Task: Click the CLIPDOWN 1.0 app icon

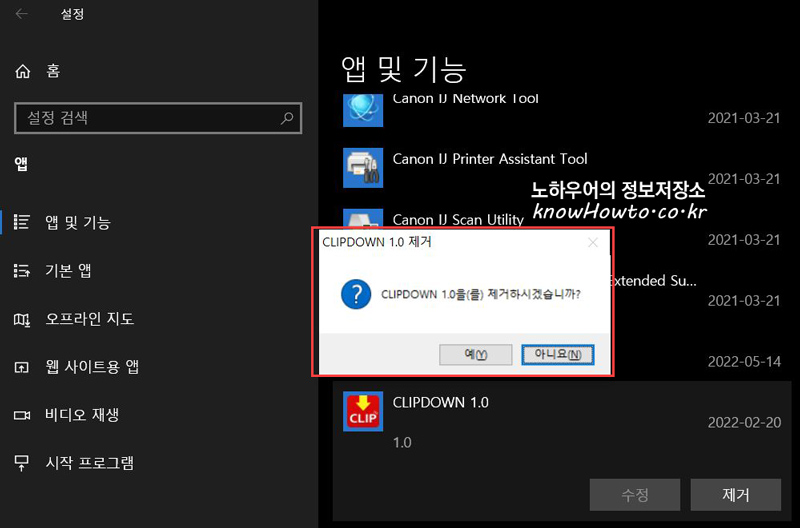Action: click(x=363, y=411)
